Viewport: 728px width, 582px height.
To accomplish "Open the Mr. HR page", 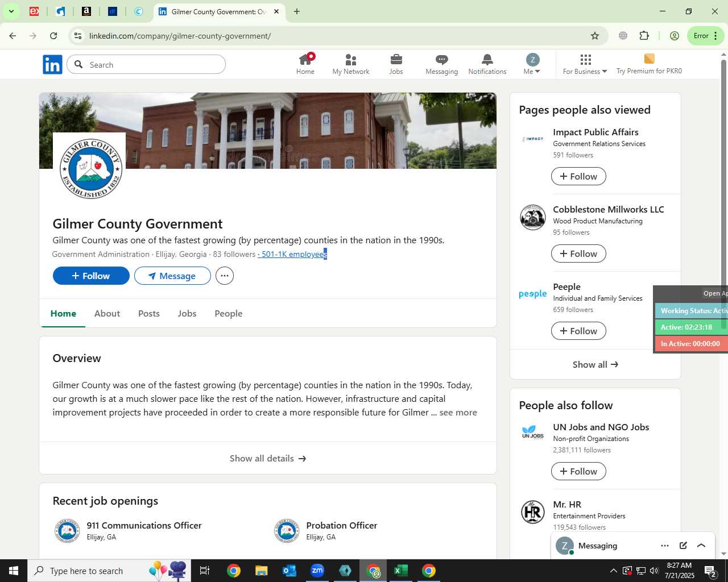I will (567, 504).
